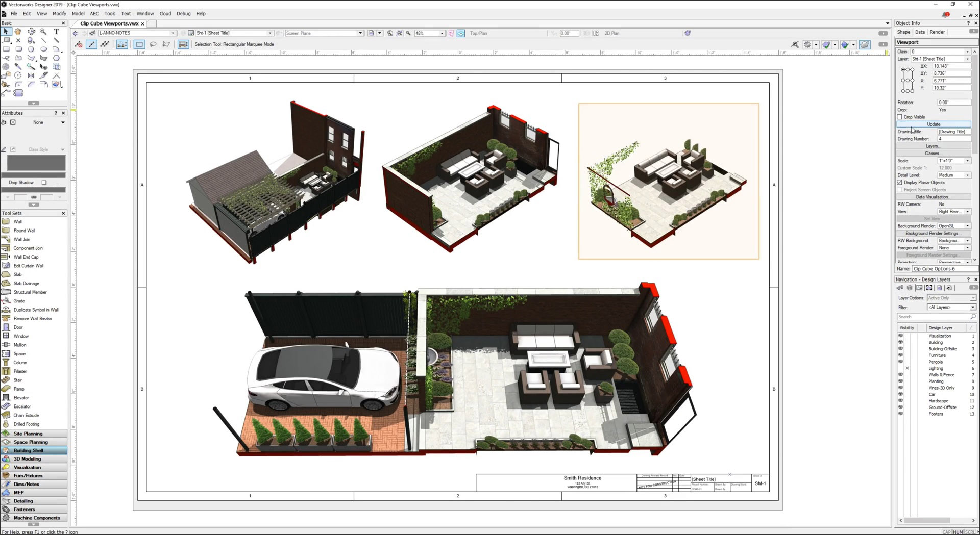Click the Update viewport button
Image resolution: width=980 pixels, height=535 pixels.
933,124
